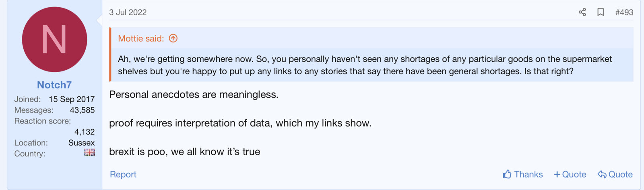This screenshot has width=644, height=190.
Task: Click the 43,585 messages count
Action: click(x=82, y=110)
